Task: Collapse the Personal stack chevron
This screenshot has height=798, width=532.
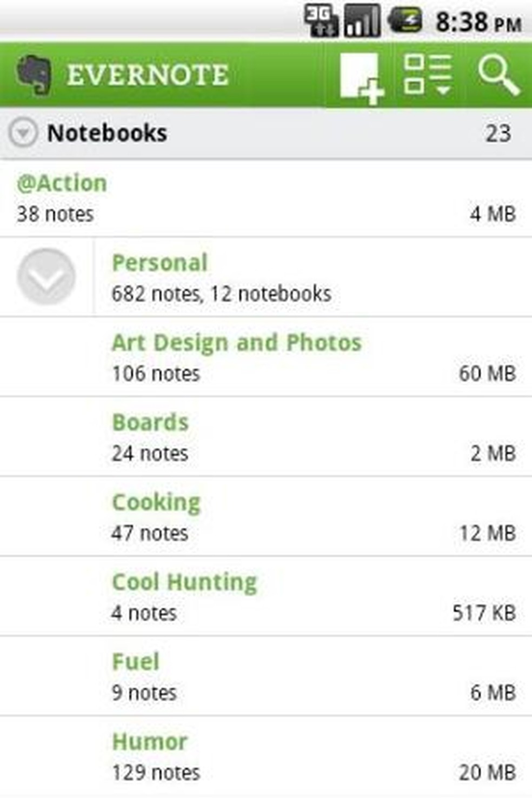Action: [46, 276]
